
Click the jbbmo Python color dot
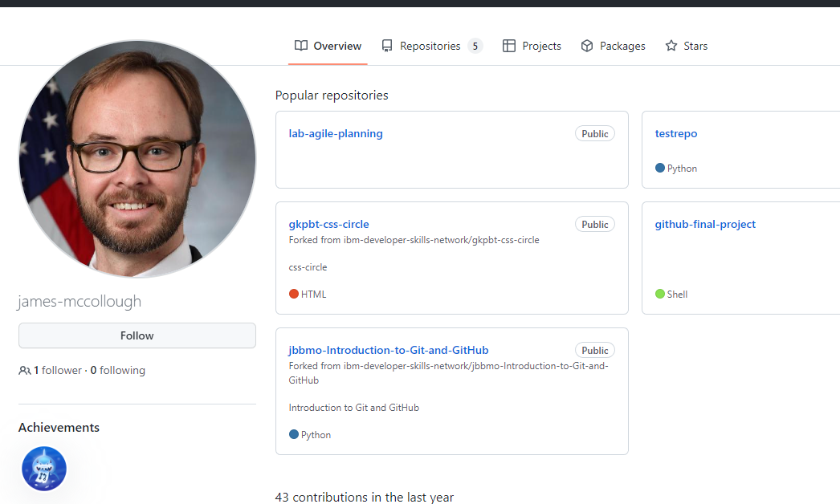[x=294, y=434]
